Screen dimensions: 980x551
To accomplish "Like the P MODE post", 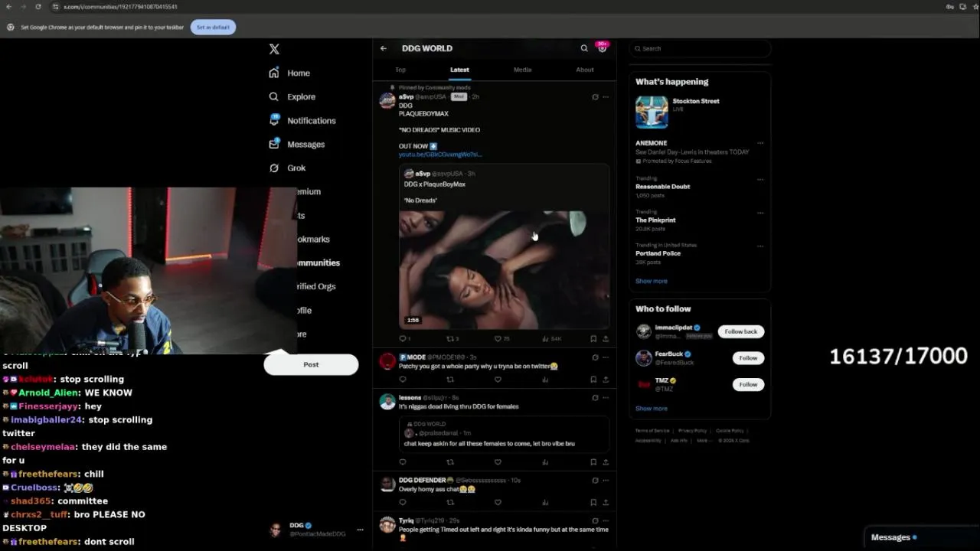I will click(x=498, y=380).
